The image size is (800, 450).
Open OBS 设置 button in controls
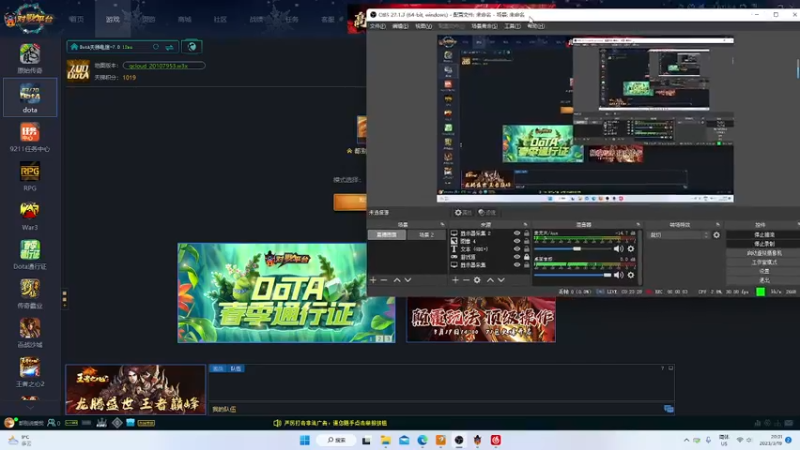point(764,271)
